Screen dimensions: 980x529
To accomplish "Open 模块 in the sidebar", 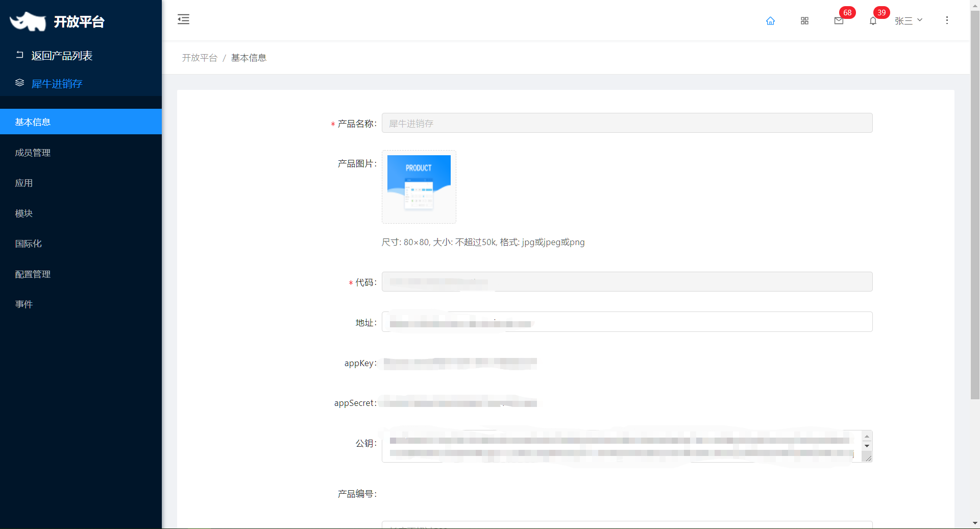I will pyautogui.click(x=81, y=213).
